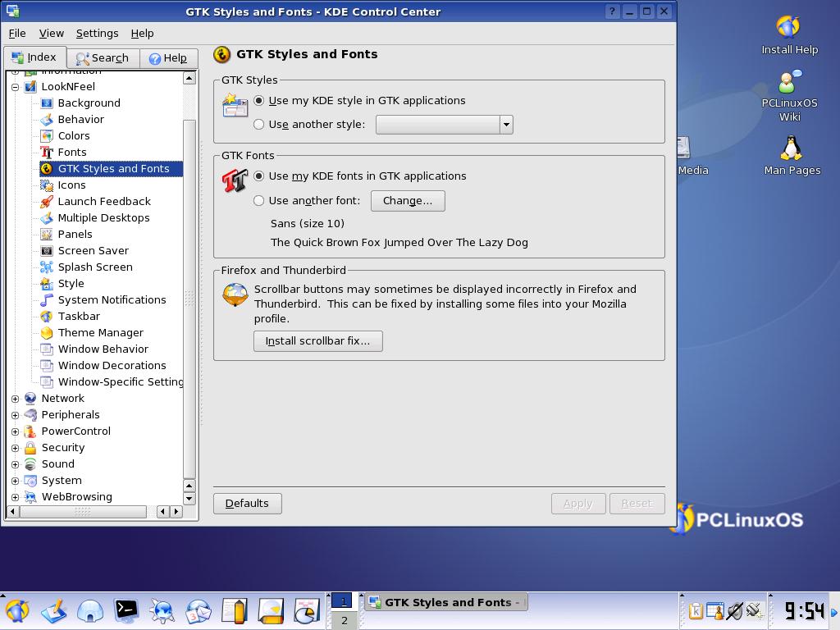The image size is (840, 630).
Task: Collapse the LookNFeel tree branch
Action: pos(15,87)
